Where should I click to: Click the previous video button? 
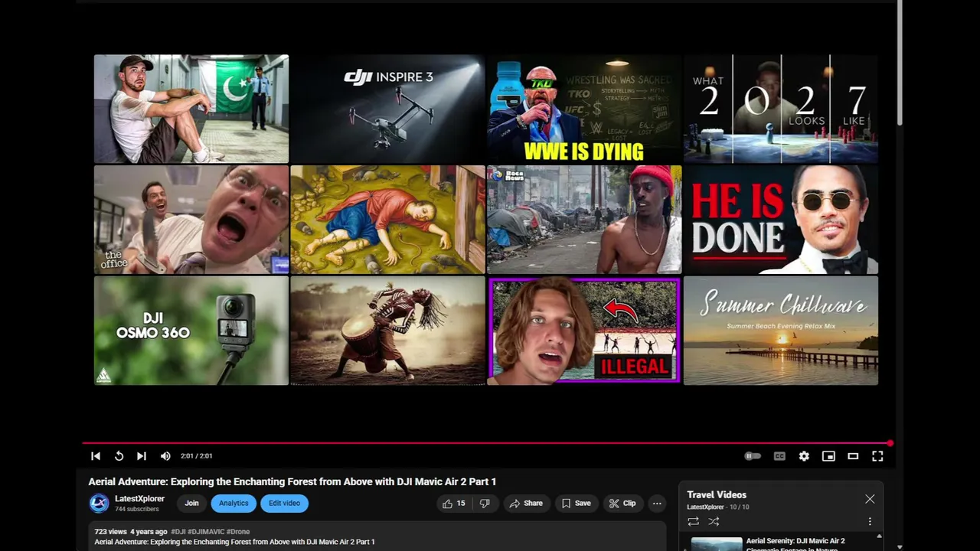coord(96,456)
